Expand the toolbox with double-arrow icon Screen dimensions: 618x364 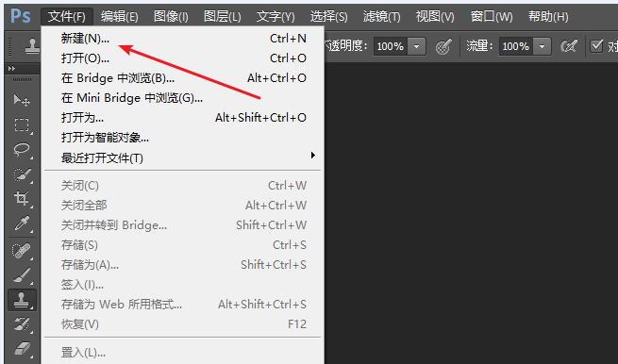point(12,68)
